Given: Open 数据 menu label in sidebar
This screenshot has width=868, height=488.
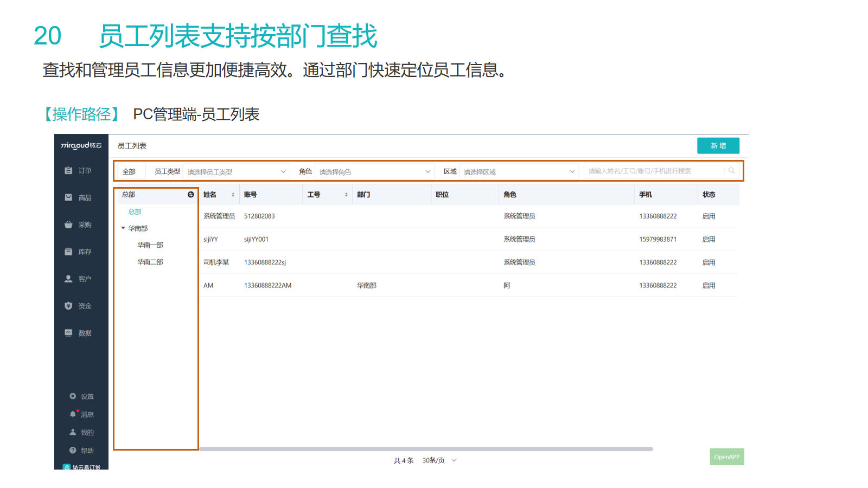Looking at the screenshot, I should (85, 333).
